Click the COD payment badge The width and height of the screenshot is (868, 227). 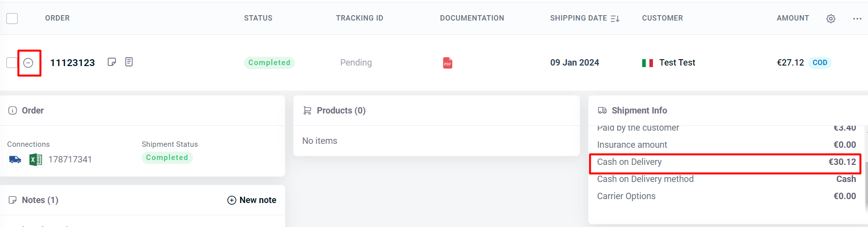(x=820, y=63)
